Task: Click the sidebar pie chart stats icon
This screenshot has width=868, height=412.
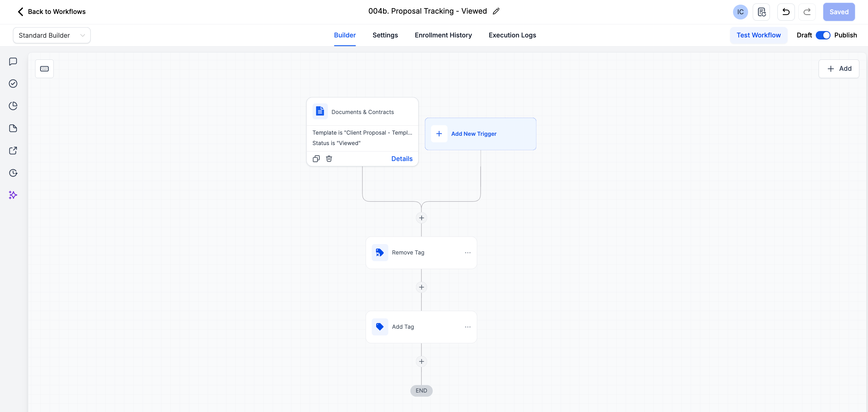Action: pos(13,106)
